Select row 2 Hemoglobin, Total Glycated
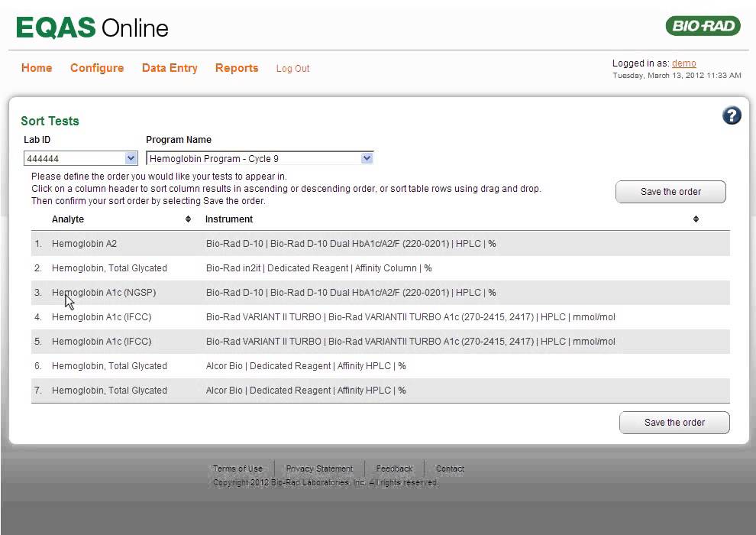Screen dimensions: 756x535 (380, 268)
